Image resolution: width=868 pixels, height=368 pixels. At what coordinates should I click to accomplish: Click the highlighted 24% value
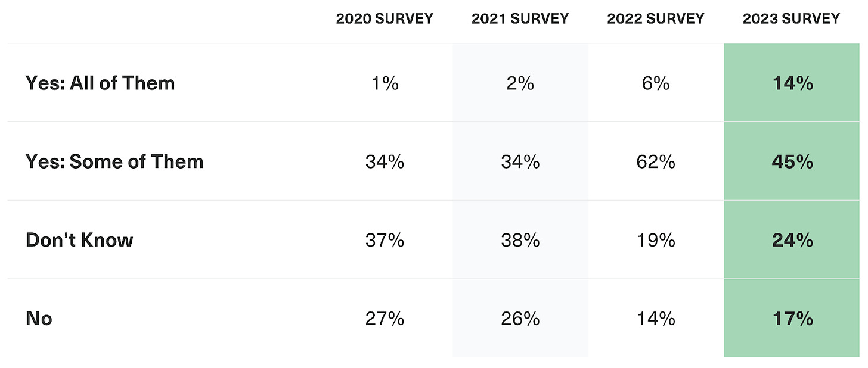coord(792,240)
